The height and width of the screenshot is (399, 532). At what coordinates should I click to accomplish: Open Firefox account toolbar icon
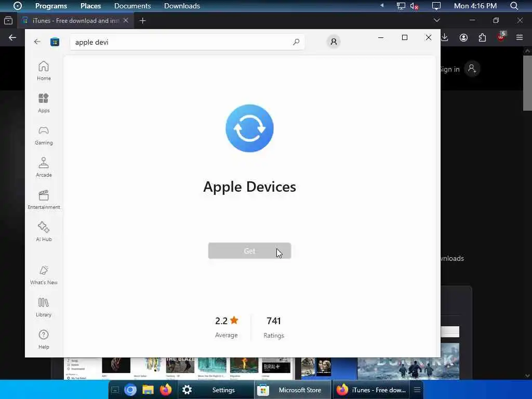tap(463, 37)
